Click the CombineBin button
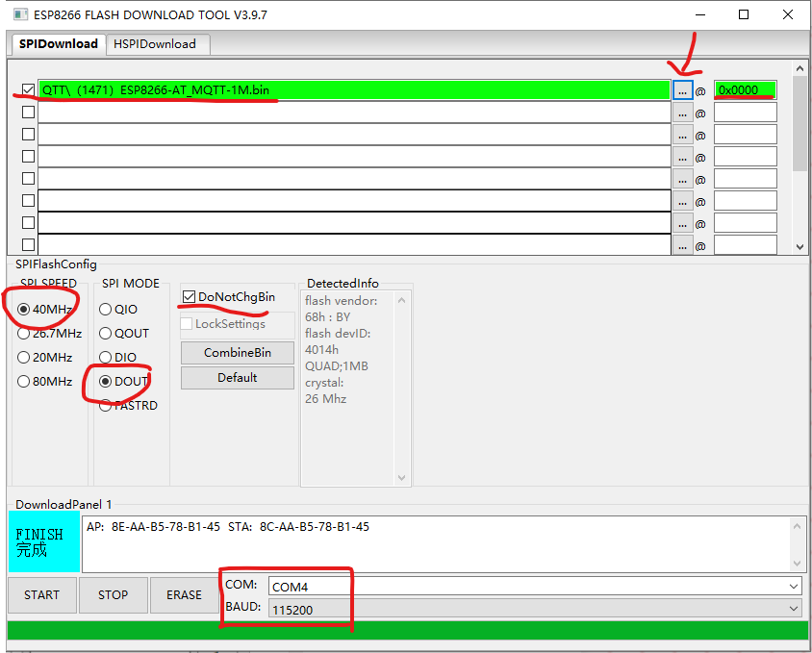812x653 pixels. [x=238, y=353]
